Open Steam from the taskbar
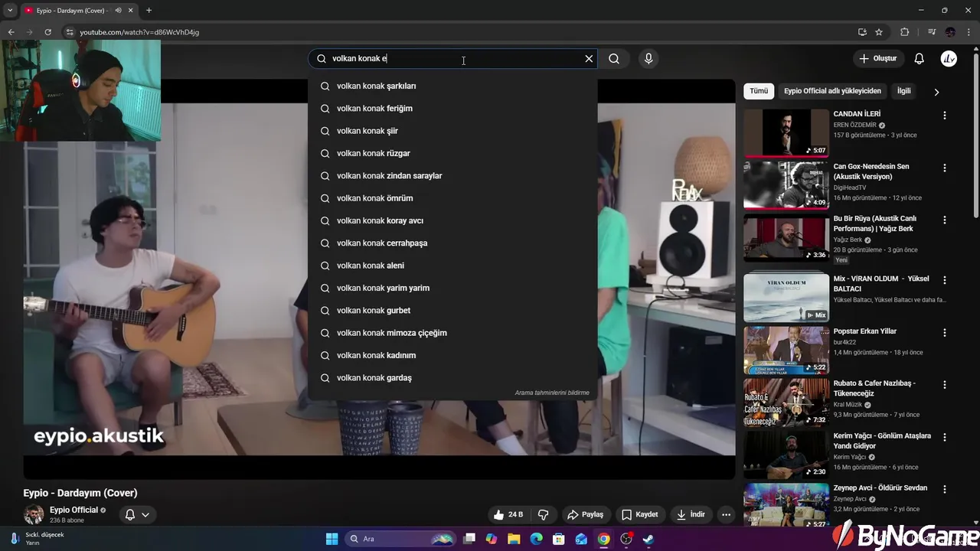This screenshot has height=551, width=980. coord(648,539)
